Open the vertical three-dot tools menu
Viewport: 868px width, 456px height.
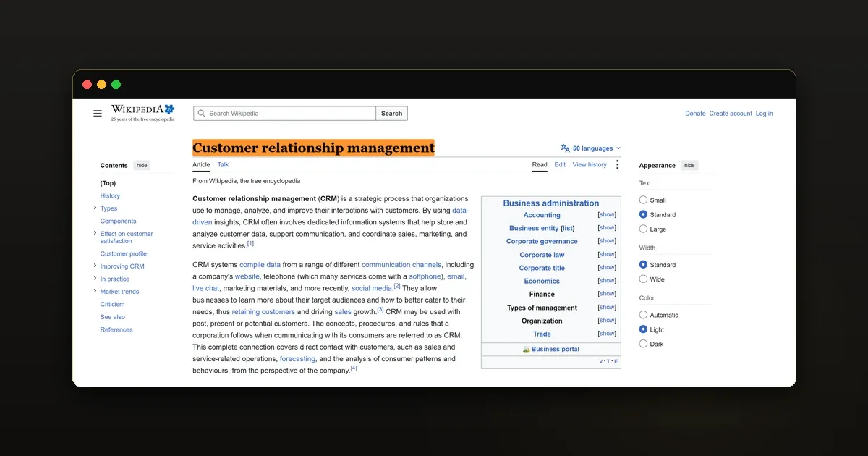[x=617, y=165]
